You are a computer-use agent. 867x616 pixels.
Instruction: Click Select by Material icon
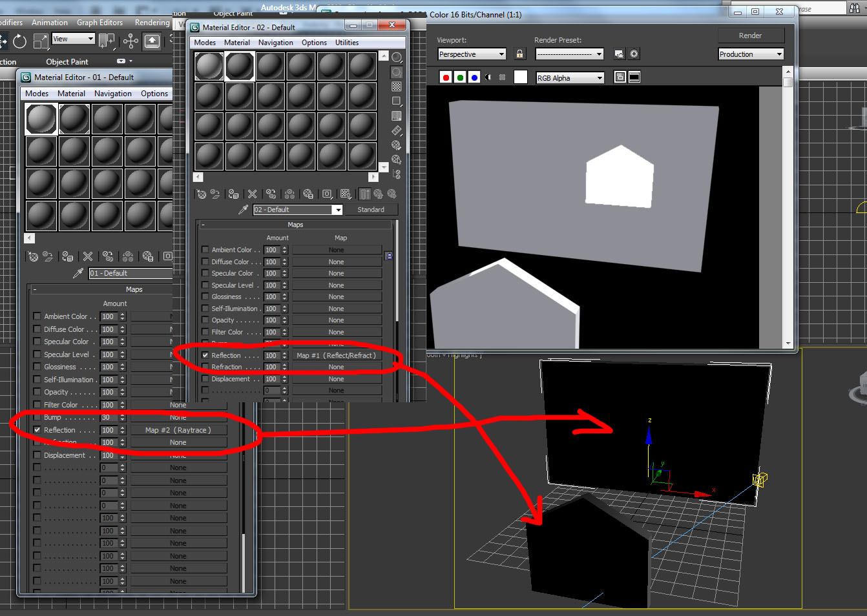point(397,159)
